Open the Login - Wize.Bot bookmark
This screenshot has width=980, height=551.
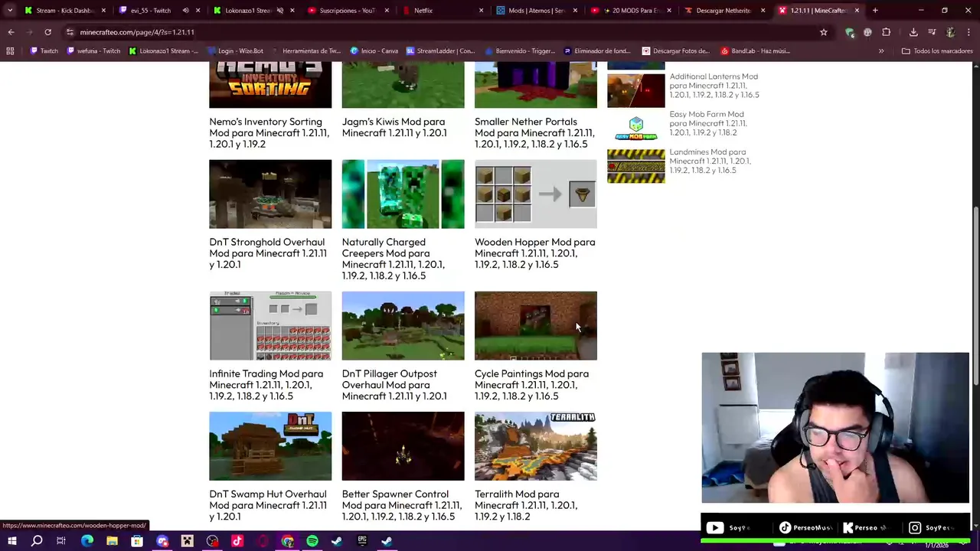tap(235, 51)
